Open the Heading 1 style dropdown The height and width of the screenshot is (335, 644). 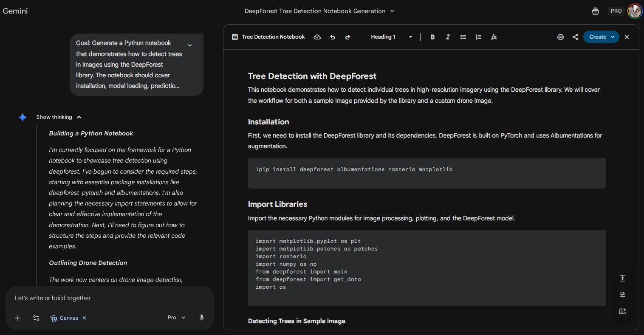pos(391,37)
